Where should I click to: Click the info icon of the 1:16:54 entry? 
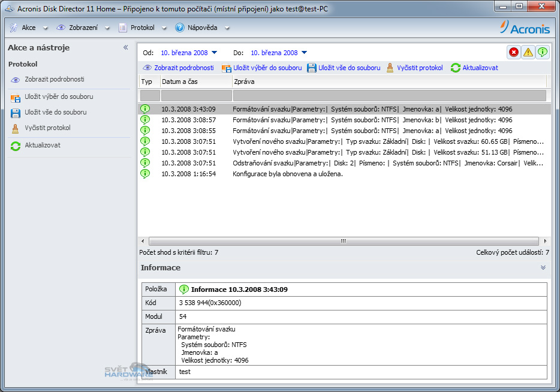144,174
